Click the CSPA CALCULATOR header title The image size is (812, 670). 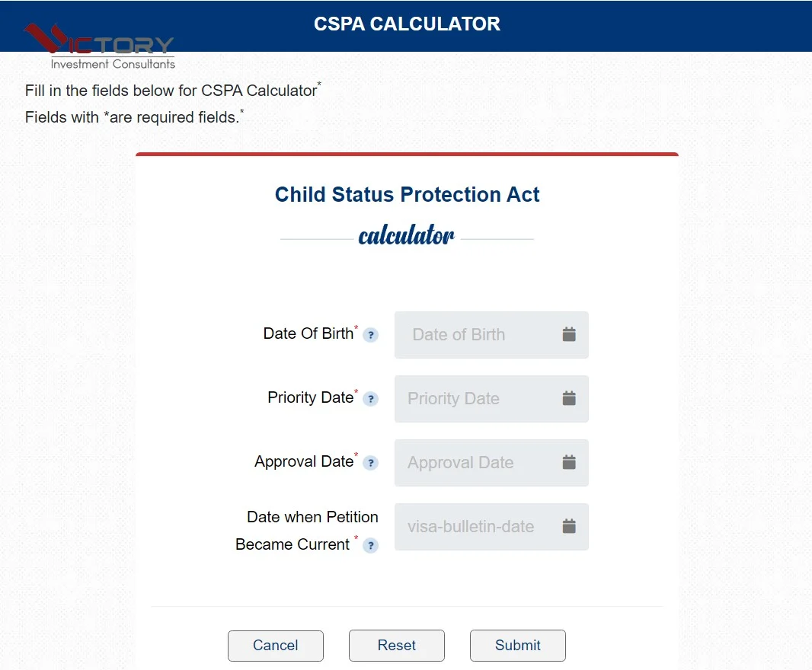coord(407,24)
